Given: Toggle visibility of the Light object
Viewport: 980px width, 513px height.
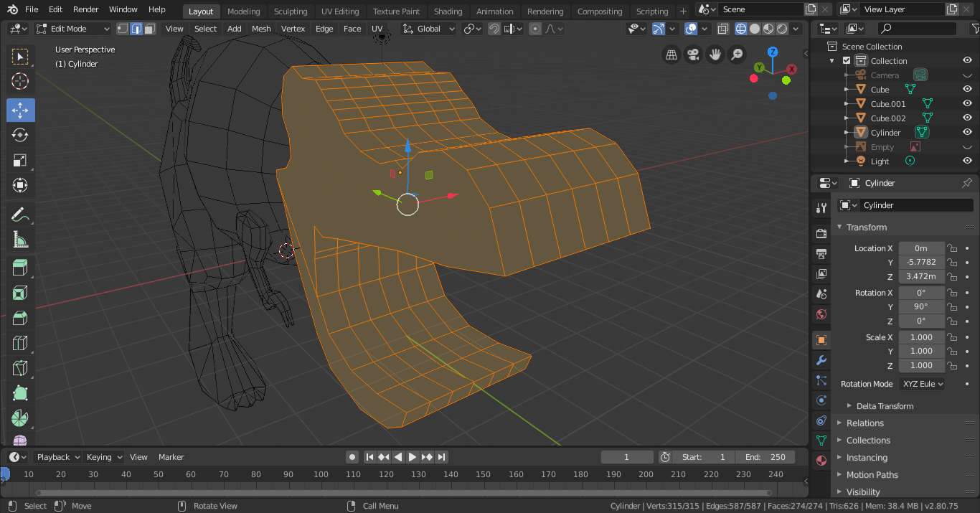Looking at the screenshot, I should (966, 161).
